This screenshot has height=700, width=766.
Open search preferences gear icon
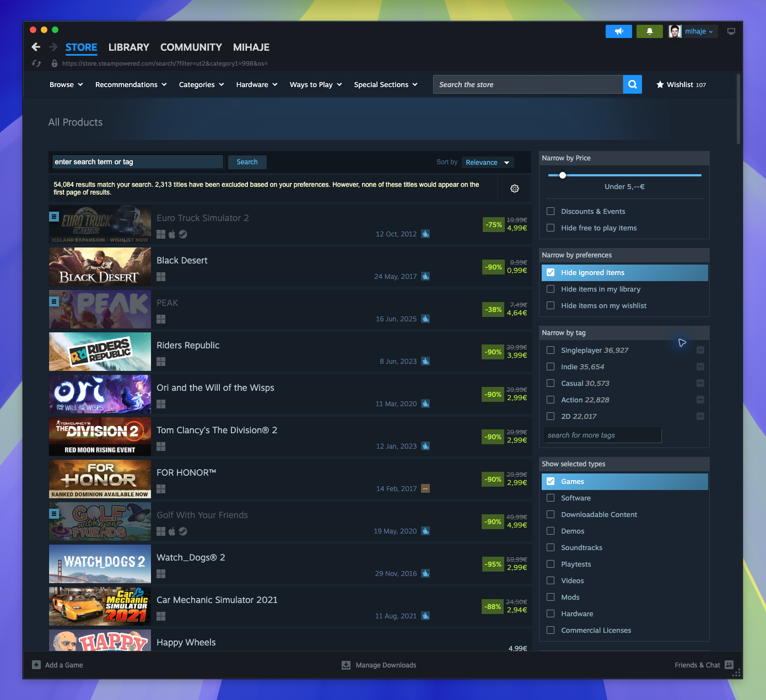[515, 189]
